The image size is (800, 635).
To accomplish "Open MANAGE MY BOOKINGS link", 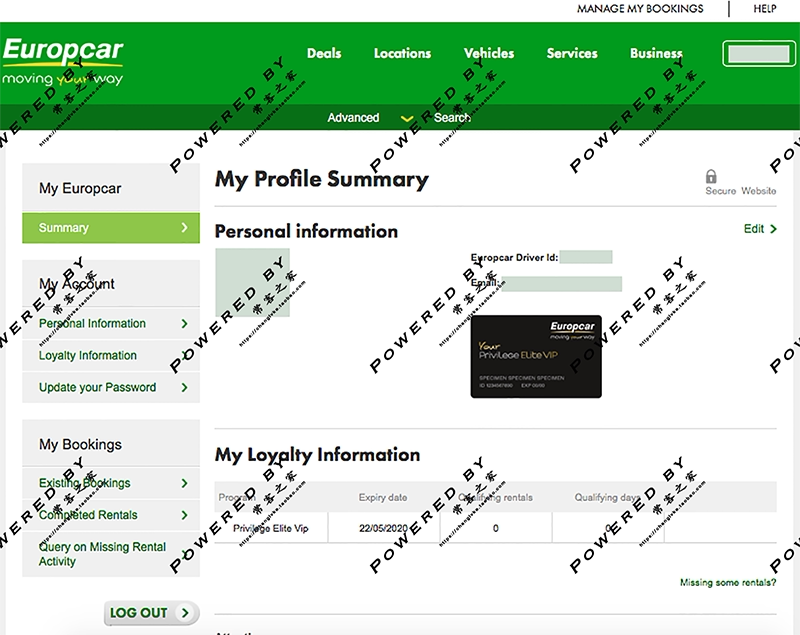I will pos(640,9).
